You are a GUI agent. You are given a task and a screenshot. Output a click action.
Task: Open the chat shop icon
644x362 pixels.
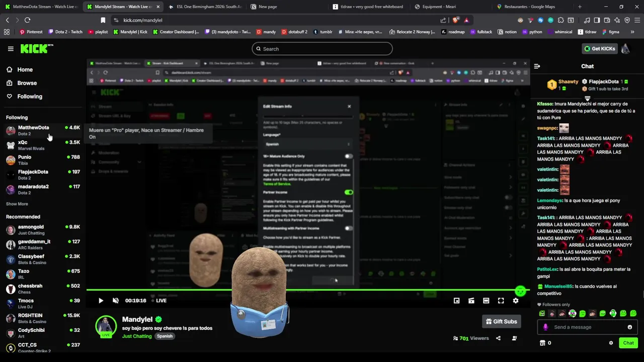[x=542, y=343]
